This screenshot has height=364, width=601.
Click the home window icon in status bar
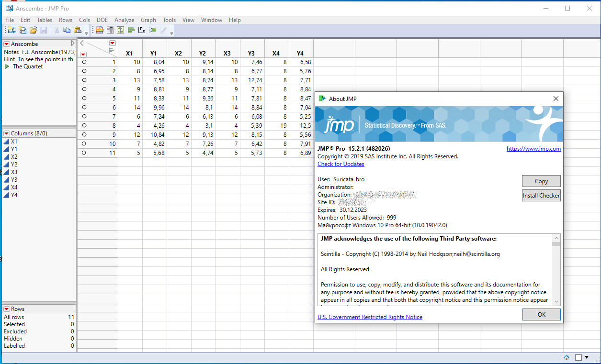click(x=567, y=357)
